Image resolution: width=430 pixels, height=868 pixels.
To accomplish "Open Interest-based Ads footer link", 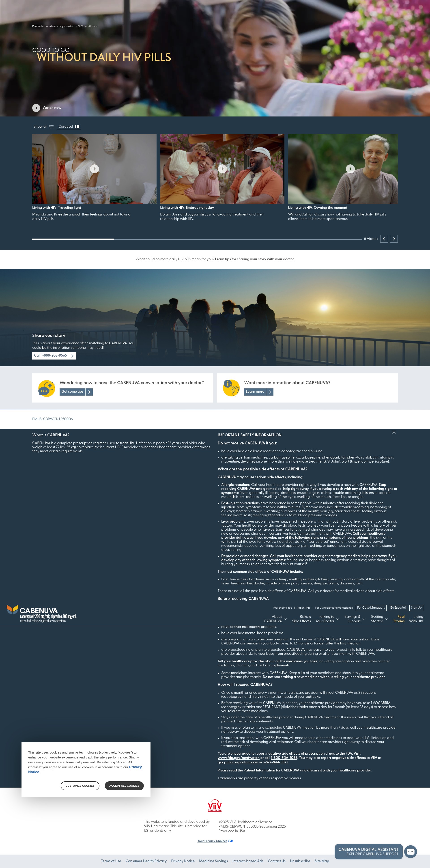I will (x=248, y=861).
